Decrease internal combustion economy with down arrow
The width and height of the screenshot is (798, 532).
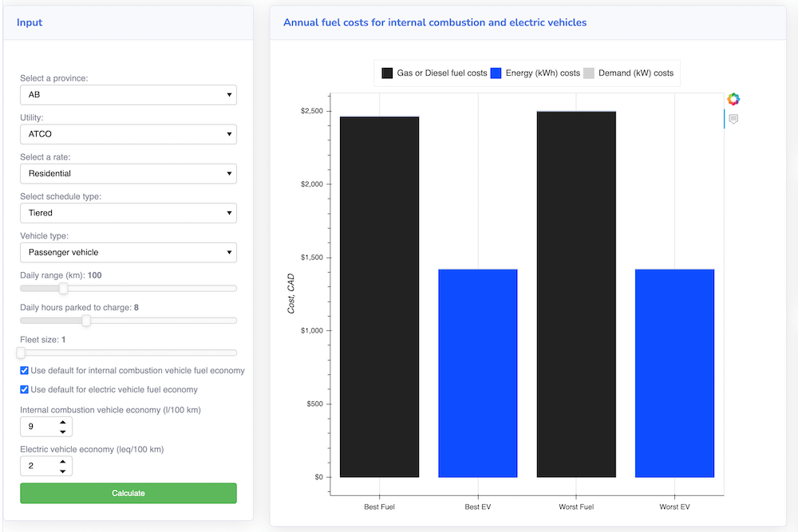pyautogui.click(x=62, y=432)
